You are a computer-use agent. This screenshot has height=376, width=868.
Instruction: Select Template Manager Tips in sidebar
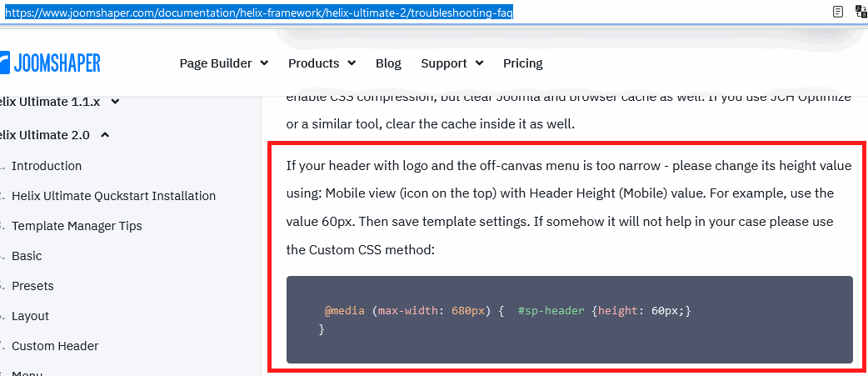click(x=77, y=226)
